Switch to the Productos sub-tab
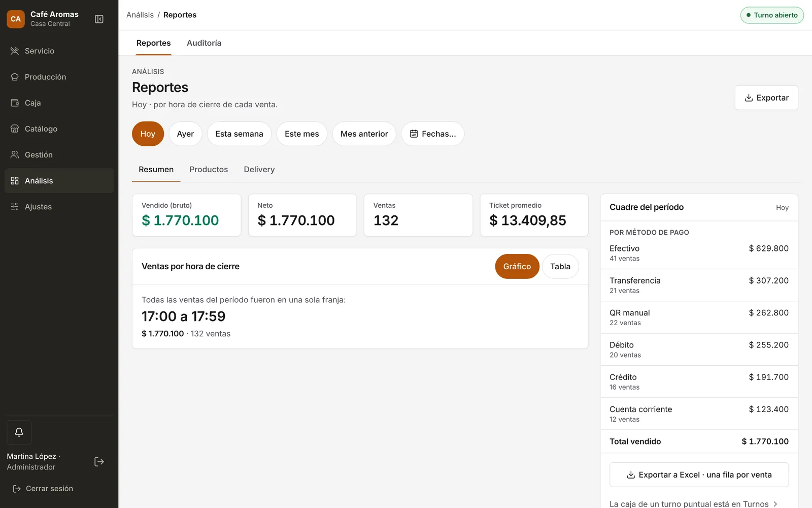This screenshot has height=508, width=812. (x=209, y=170)
